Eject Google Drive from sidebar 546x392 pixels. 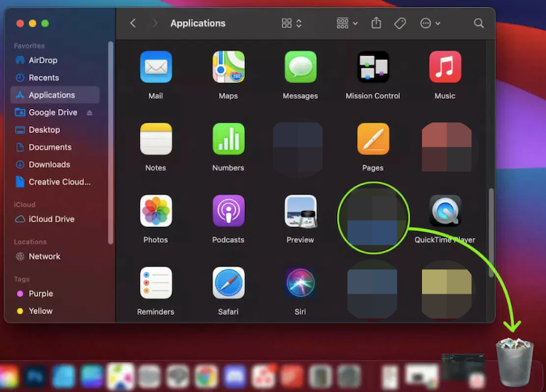click(89, 112)
